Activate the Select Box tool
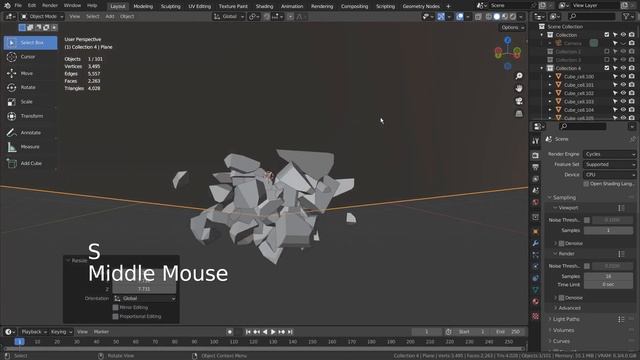This screenshot has width=640, height=360. 31,42
